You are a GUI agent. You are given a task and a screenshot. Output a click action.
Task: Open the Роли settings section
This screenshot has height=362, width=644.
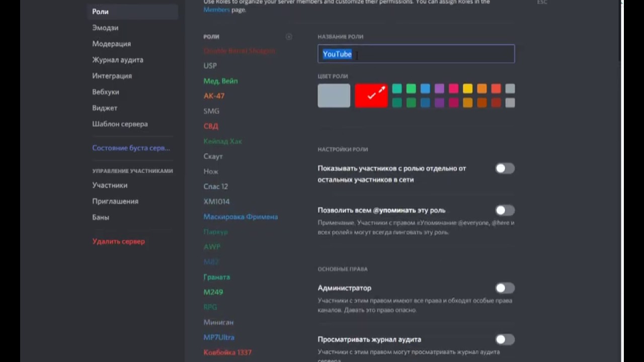[x=132, y=12]
